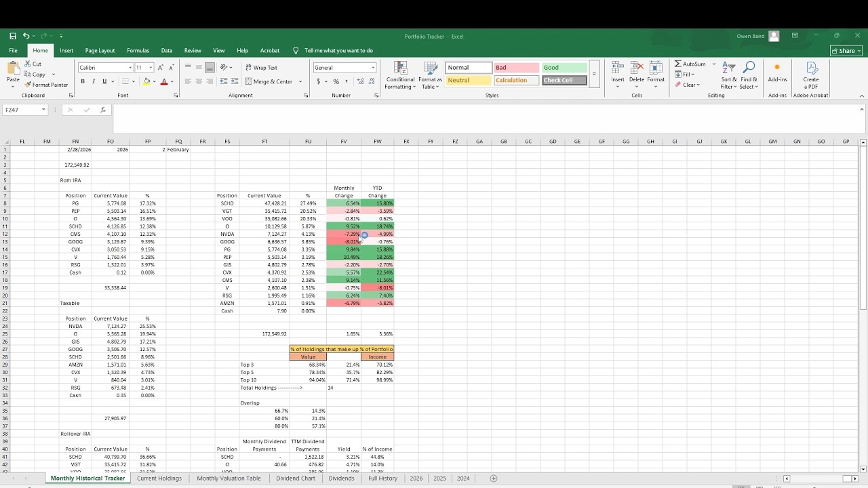
Task: Click the Decrease Indent icon
Action: point(224,81)
